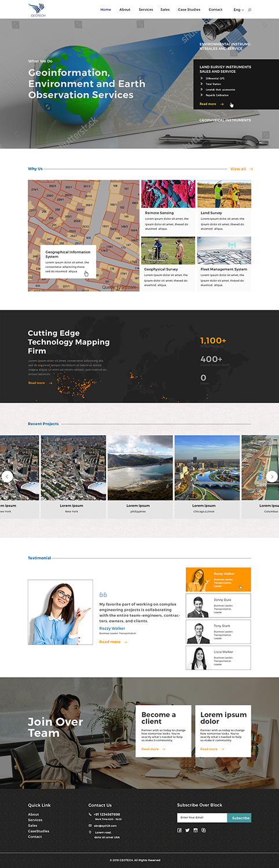Click the Twitter bird icon in footer

pyautogui.click(x=188, y=830)
